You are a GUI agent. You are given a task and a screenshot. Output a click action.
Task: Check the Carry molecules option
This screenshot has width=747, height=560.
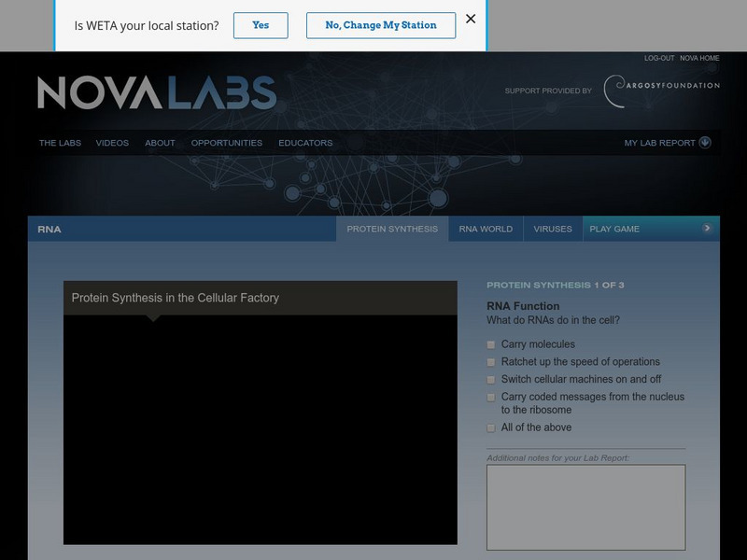(491, 344)
